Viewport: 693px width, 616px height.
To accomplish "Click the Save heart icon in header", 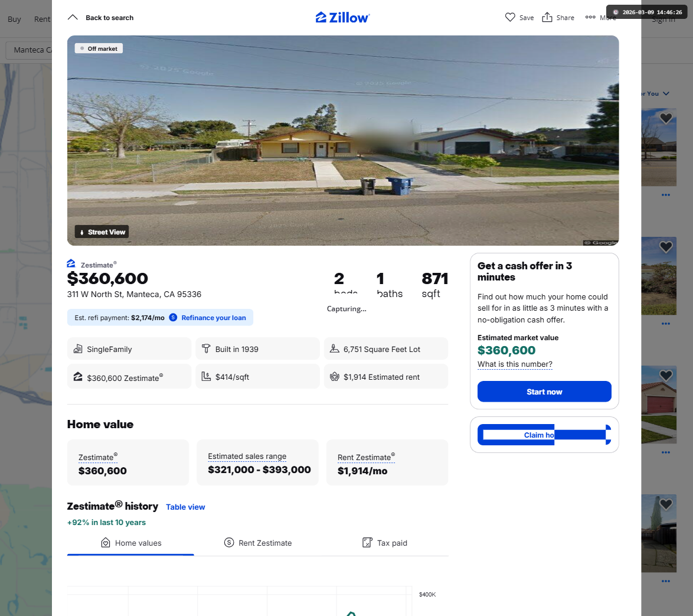I will pos(510,17).
